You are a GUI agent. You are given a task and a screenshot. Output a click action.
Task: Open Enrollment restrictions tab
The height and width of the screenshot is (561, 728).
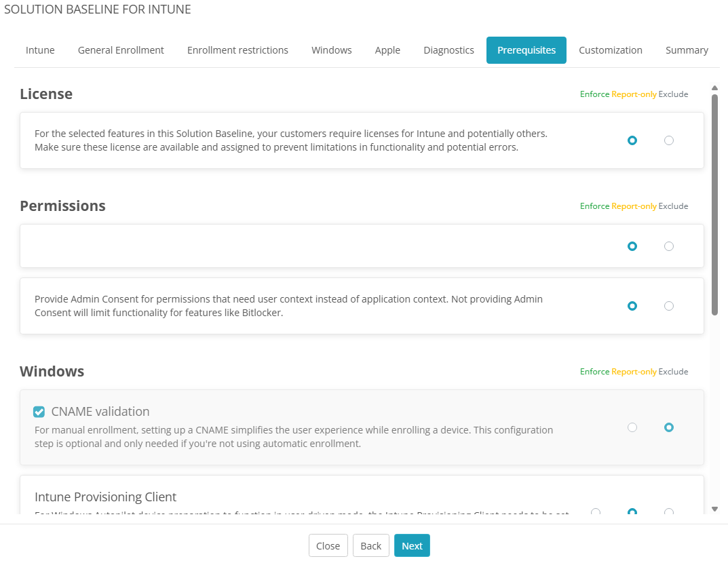pyautogui.click(x=237, y=50)
